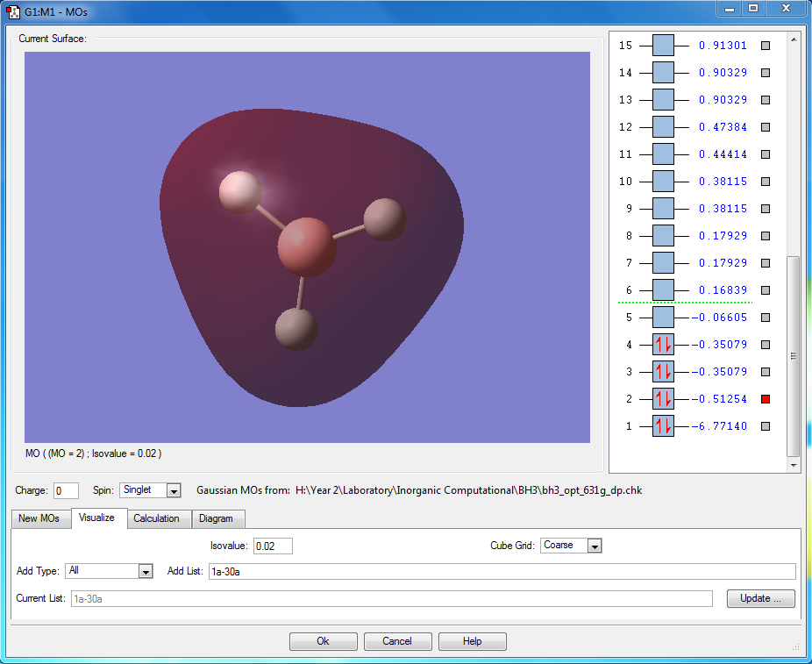Switch to the New MOs tab

(39, 518)
